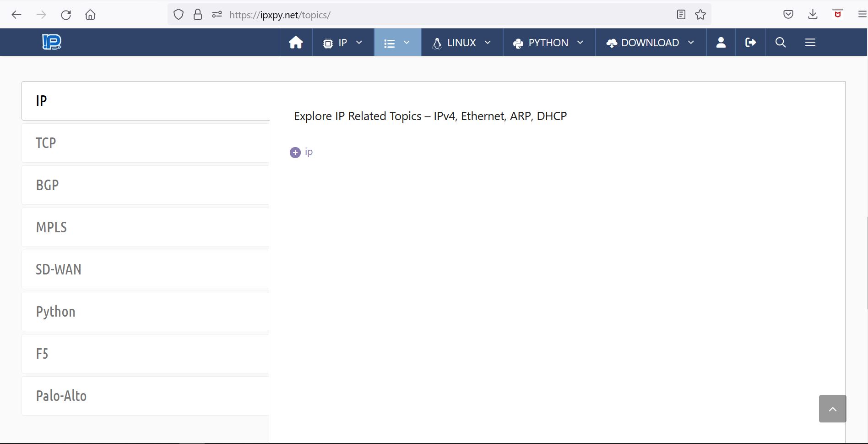Select the BGP topic tab

tap(146, 185)
